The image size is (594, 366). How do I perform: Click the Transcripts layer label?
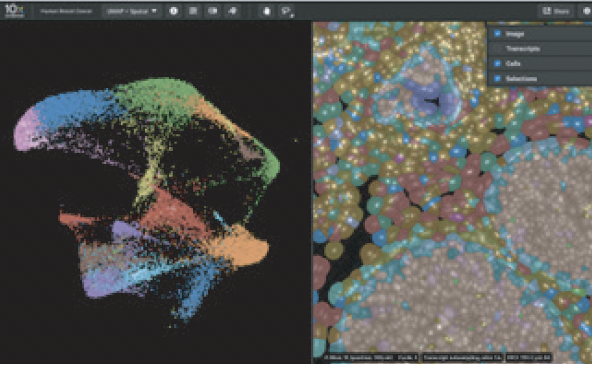[x=523, y=48]
